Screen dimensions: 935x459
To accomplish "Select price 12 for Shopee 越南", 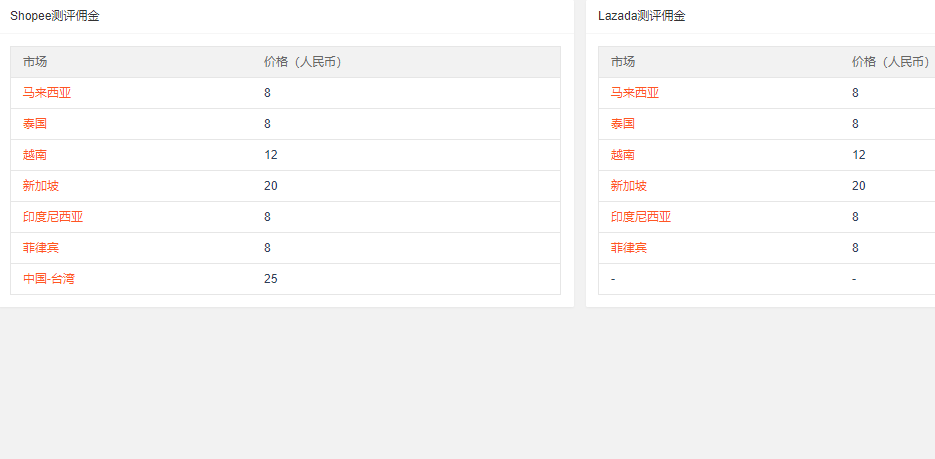I will pos(271,155).
